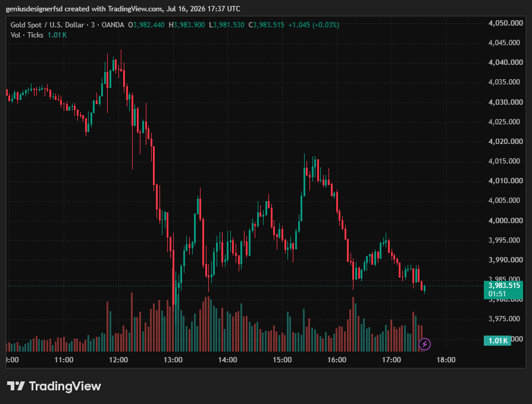
Task: Click the 4,000.000 price axis label
Action: click(506, 221)
